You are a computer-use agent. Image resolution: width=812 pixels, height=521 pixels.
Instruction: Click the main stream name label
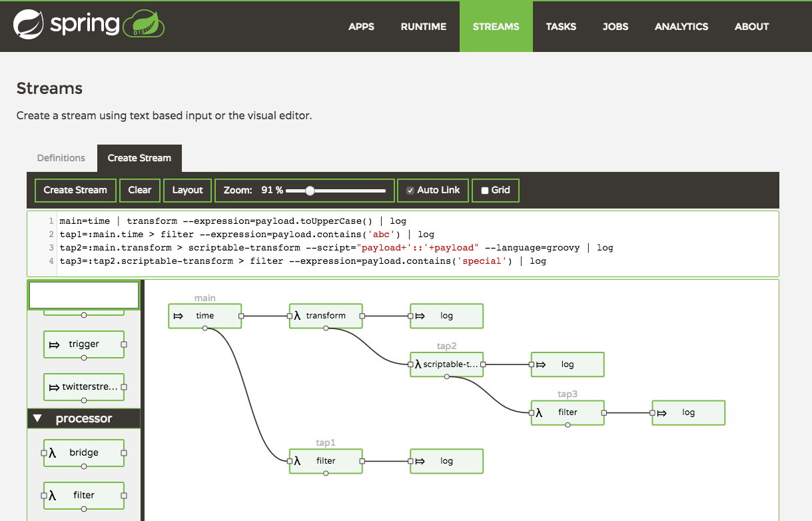click(205, 298)
